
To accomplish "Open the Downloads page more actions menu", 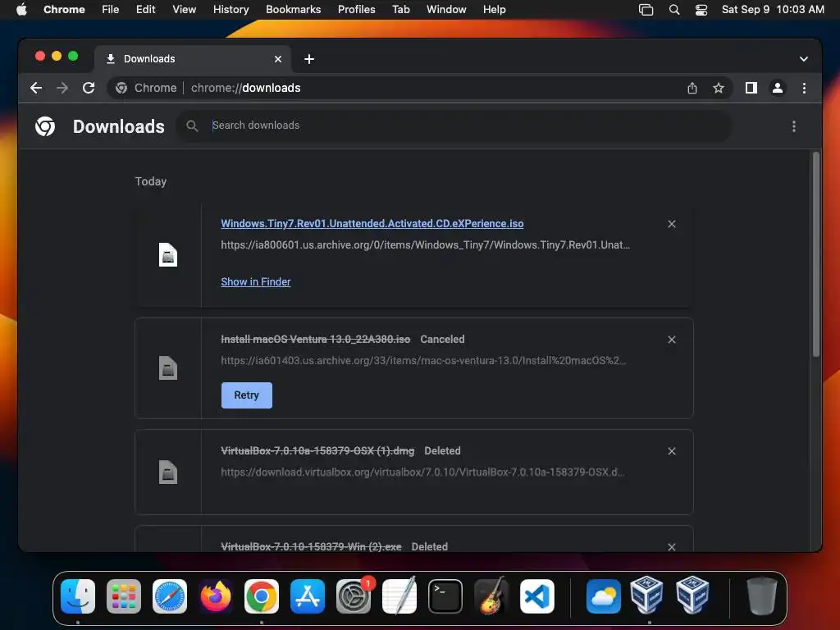I will pyautogui.click(x=794, y=126).
